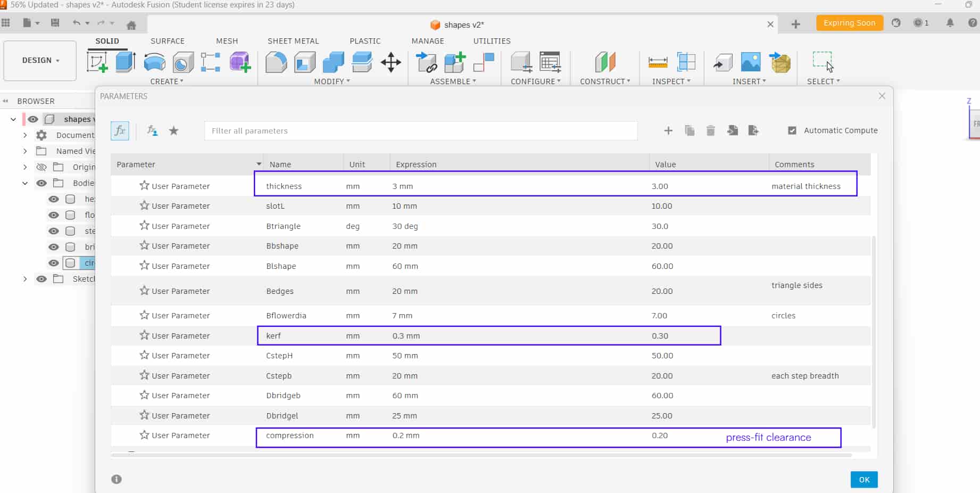
Task: Import parameters using the import icon
Action: [x=732, y=130]
